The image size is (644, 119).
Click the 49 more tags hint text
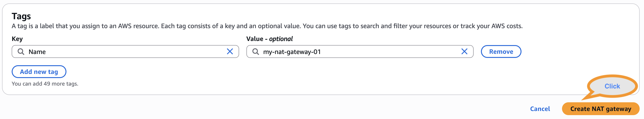[45, 84]
